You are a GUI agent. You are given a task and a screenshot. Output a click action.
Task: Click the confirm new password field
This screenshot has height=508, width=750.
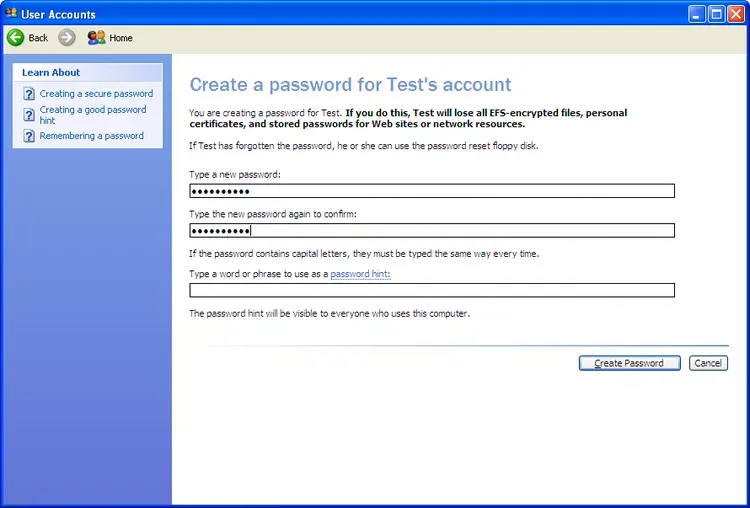(431, 230)
